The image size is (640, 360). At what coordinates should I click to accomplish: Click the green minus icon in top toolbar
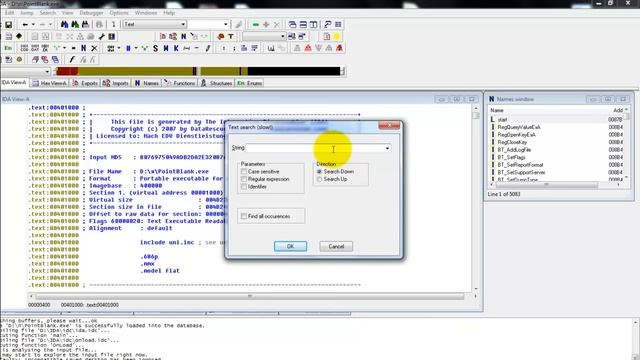coord(256,24)
